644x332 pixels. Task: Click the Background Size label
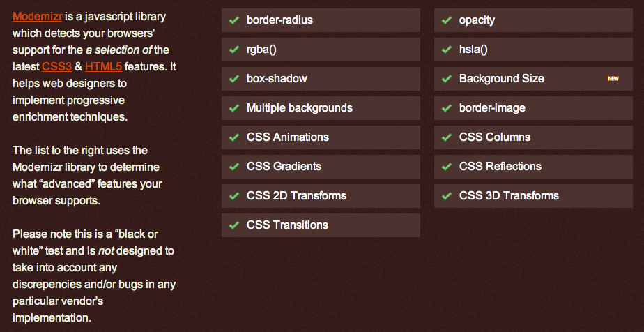pyautogui.click(x=502, y=79)
